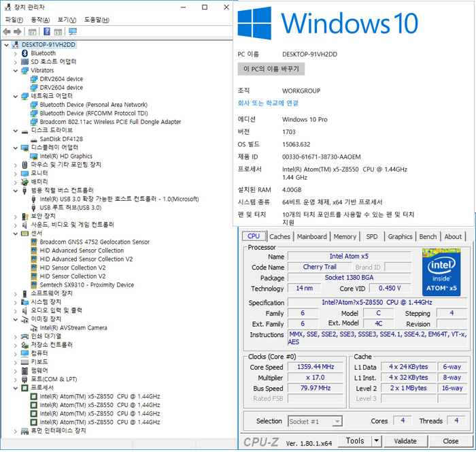The width and height of the screenshot is (476, 452).
Task: Click the Intel(R) HD Graphics icon
Action: (34, 157)
